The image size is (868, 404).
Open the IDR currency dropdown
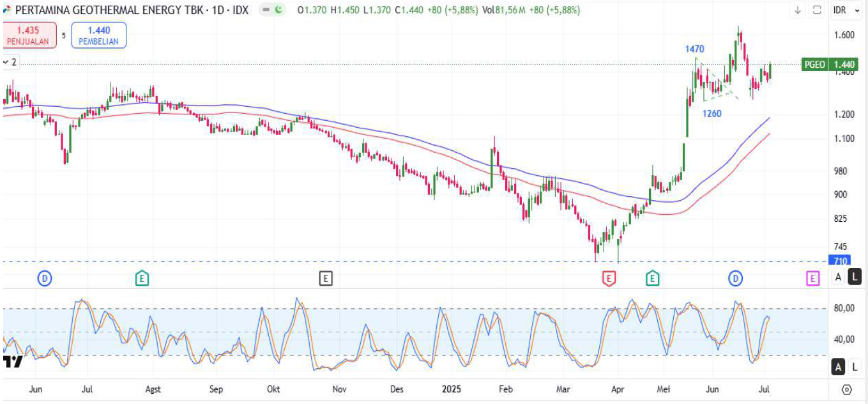pyautogui.click(x=847, y=10)
